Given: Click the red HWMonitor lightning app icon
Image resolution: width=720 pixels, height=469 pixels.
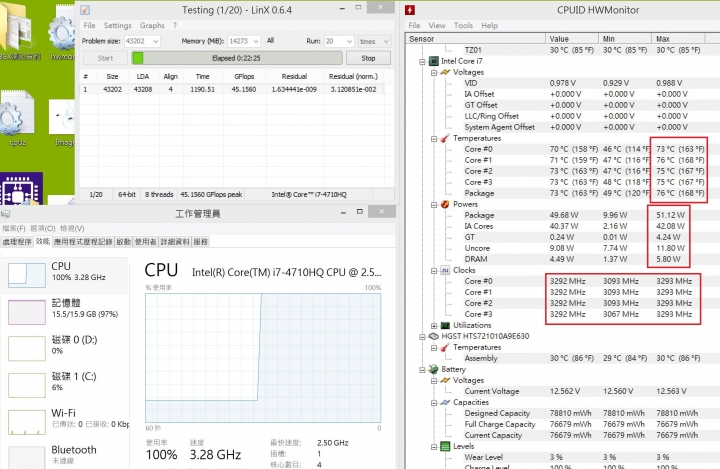Looking at the screenshot, I should pyautogui.click(x=410, y=10).
